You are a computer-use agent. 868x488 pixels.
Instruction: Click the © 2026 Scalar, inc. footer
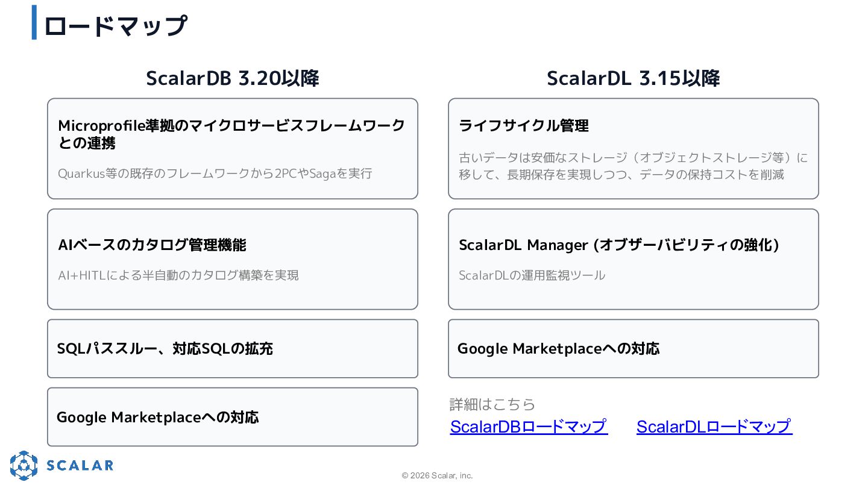point(438,475)
